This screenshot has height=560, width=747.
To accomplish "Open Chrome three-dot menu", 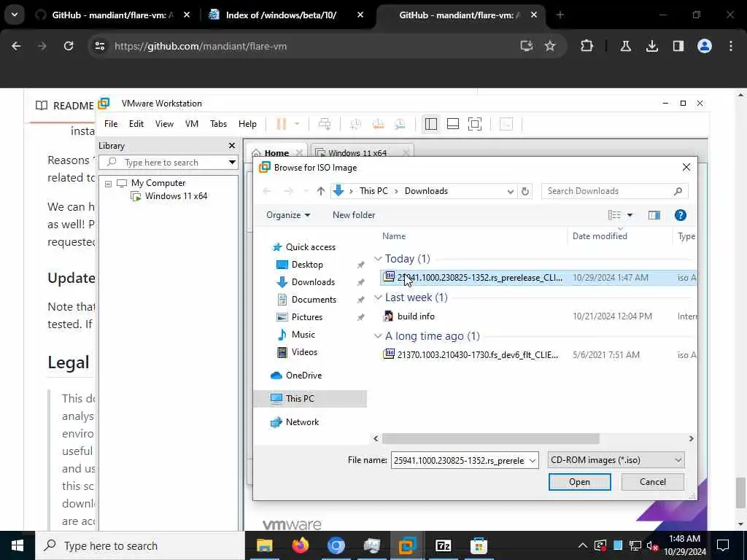I will tap(731, 46).
